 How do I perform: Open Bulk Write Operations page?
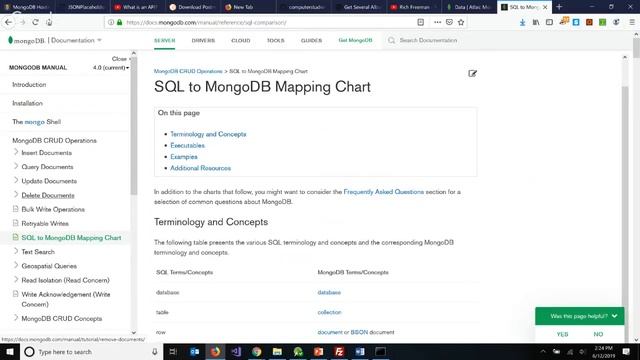(x=53, y=209)
